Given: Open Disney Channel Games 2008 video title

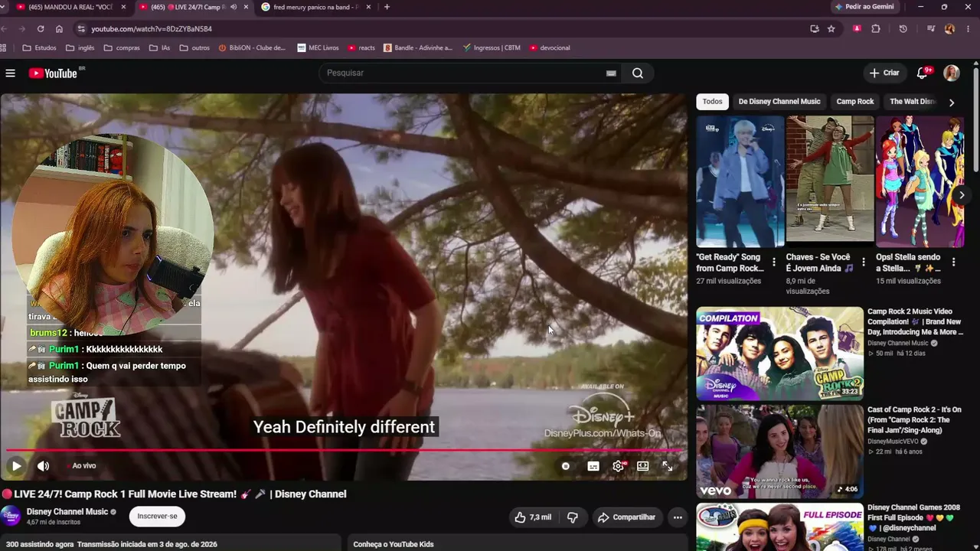Looking at the screenshot, I should (914, 517).
